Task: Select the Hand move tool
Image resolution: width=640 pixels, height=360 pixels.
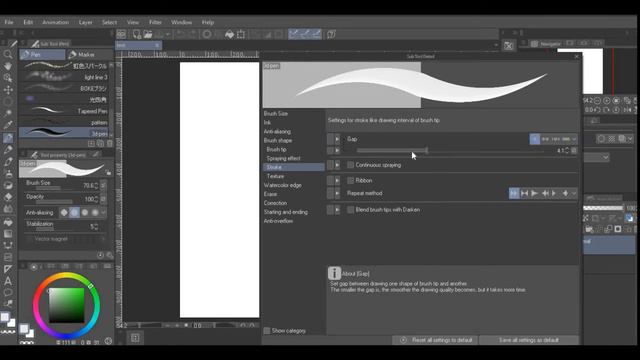Action: coord(8,66)
